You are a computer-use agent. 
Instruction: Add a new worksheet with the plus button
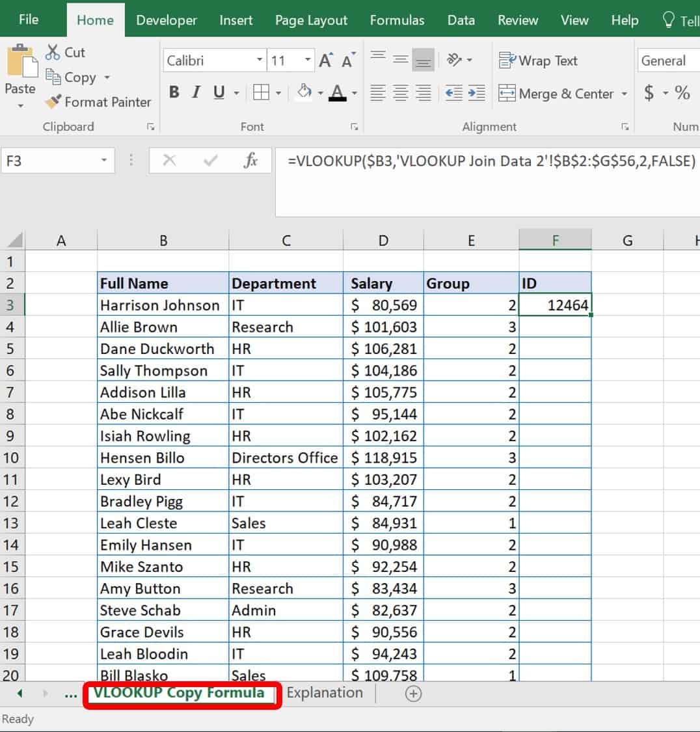(412, 694)
